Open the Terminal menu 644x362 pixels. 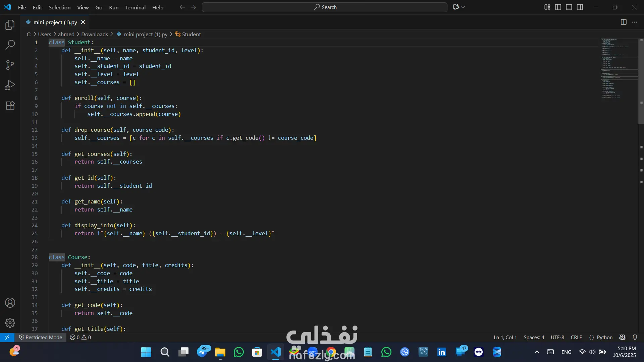point(135,7)
